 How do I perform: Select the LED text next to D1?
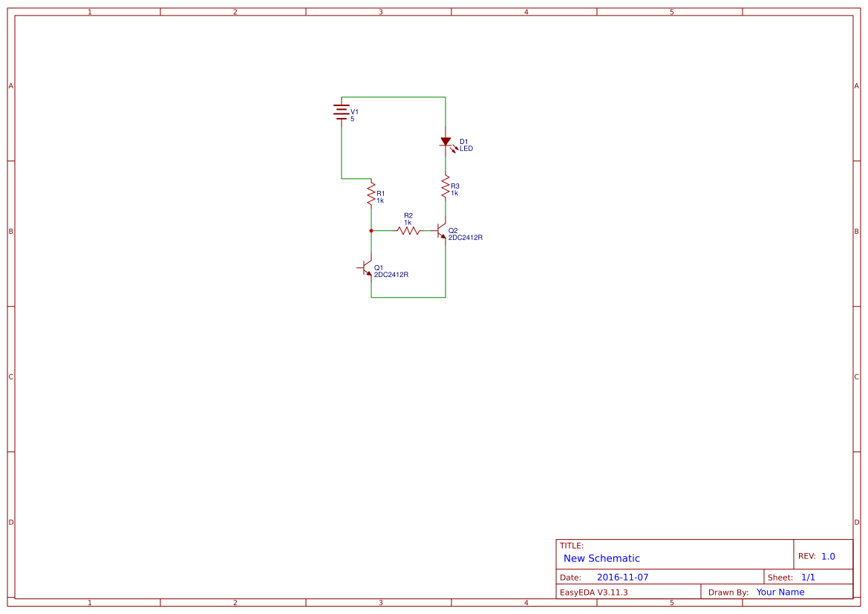pyautogui.click(x=467, y=148)
